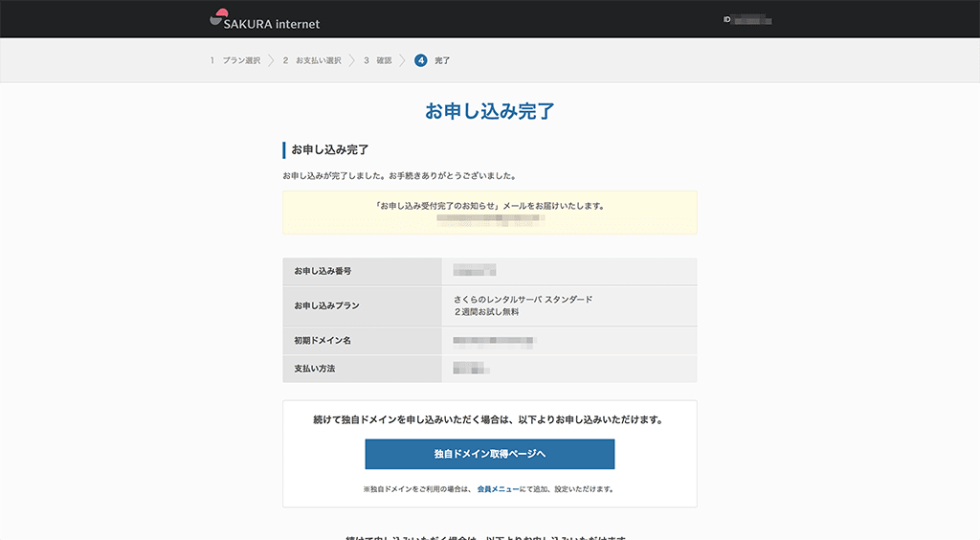Click the お手続きありがとうございました message
980x540 pixels.
453,176
